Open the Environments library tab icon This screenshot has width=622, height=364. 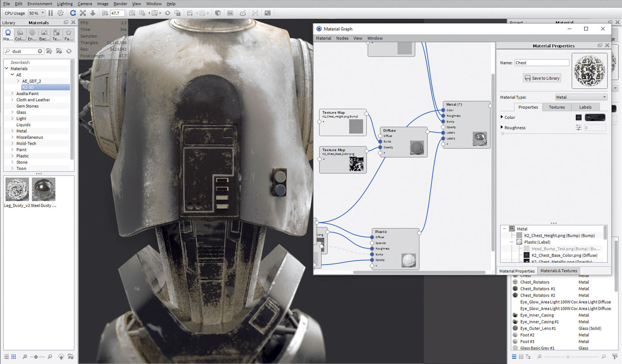point(32,34)
